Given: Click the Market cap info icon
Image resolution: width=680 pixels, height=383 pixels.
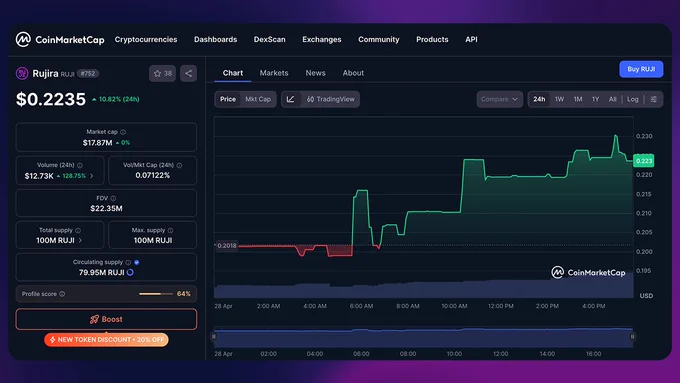Looking at the screenshot, I should [123, 132].
